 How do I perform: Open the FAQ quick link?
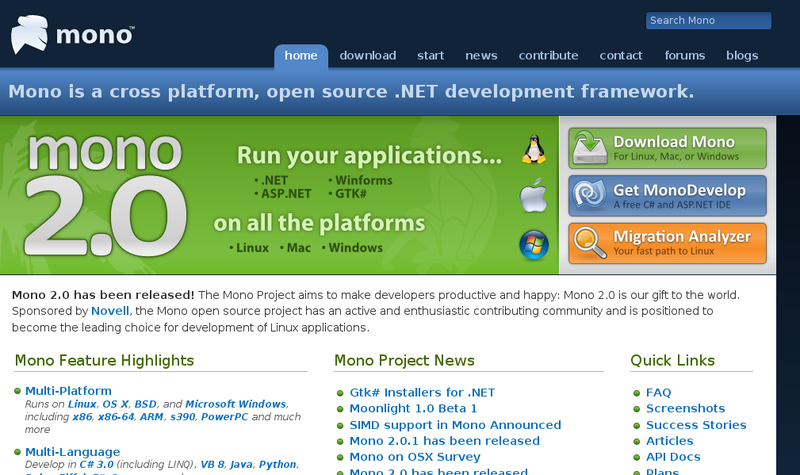[659, 392]
